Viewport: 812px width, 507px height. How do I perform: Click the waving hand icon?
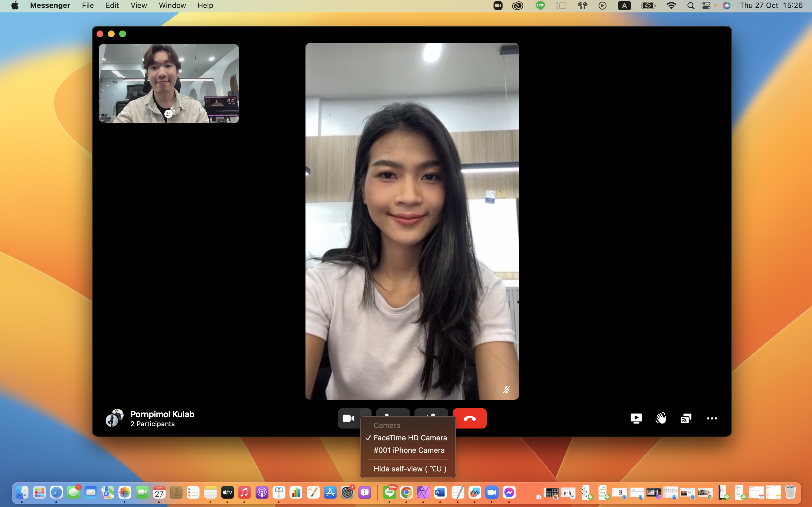661,418
